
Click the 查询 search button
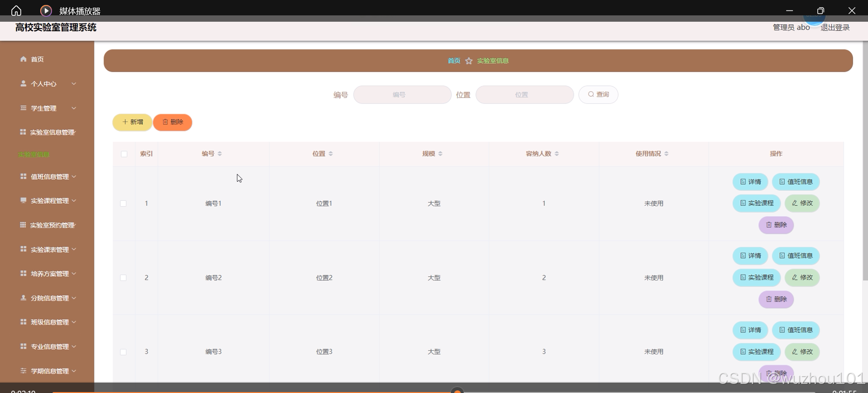pos(599,95)
